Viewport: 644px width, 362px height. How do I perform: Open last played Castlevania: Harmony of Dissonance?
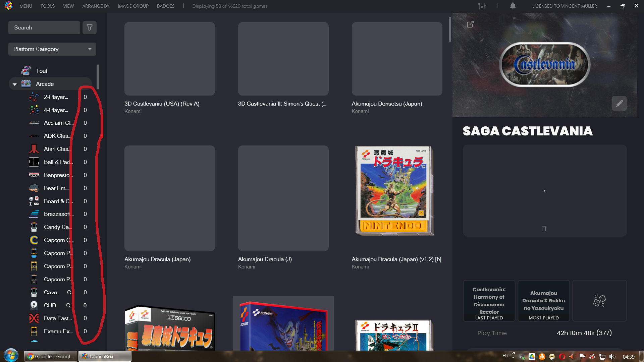coord(489,301)
